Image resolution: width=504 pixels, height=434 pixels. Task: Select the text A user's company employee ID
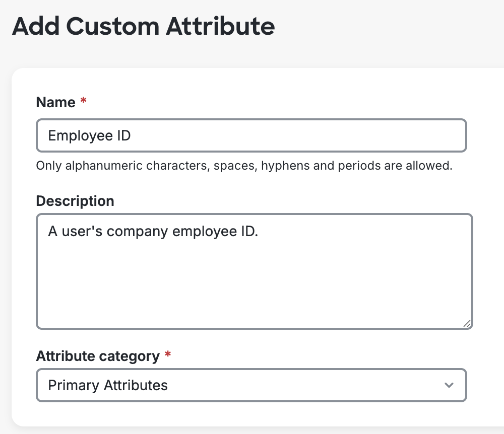(152, 231)
